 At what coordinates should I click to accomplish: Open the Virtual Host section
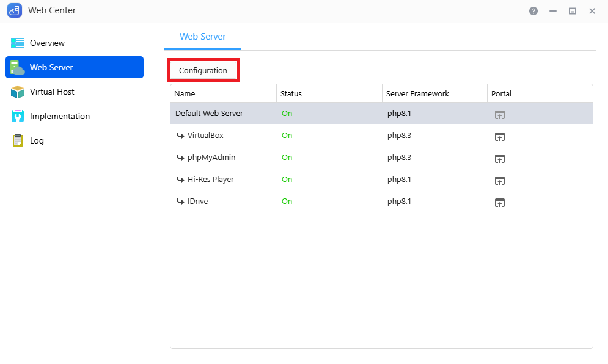(75, 92)
